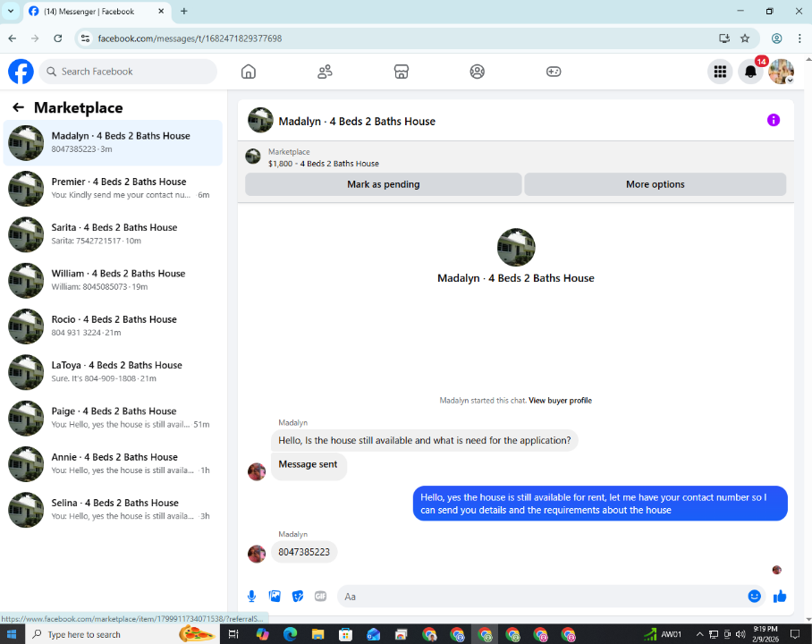Click the Message sent bubble
Screen dimensions: 812x644
309,466
